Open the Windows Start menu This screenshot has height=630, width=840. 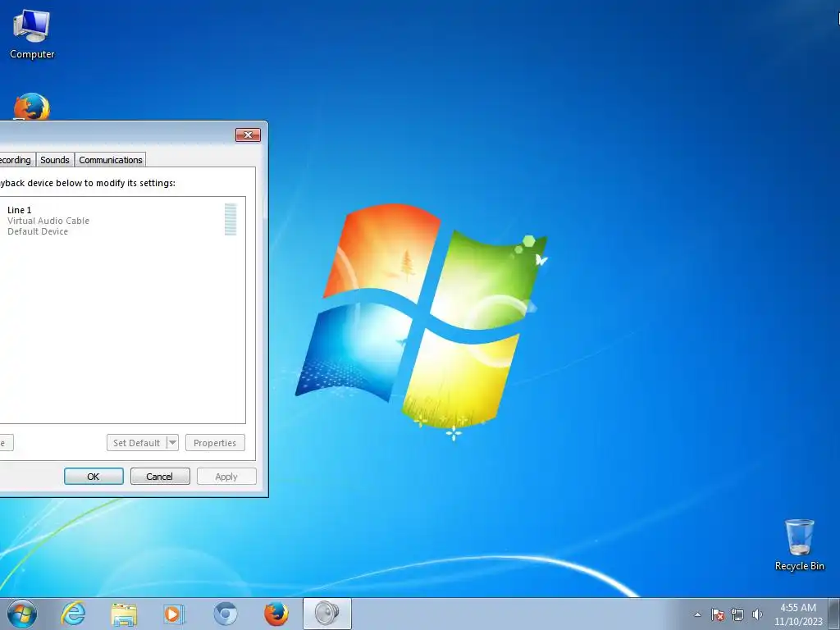pos(22,614)
